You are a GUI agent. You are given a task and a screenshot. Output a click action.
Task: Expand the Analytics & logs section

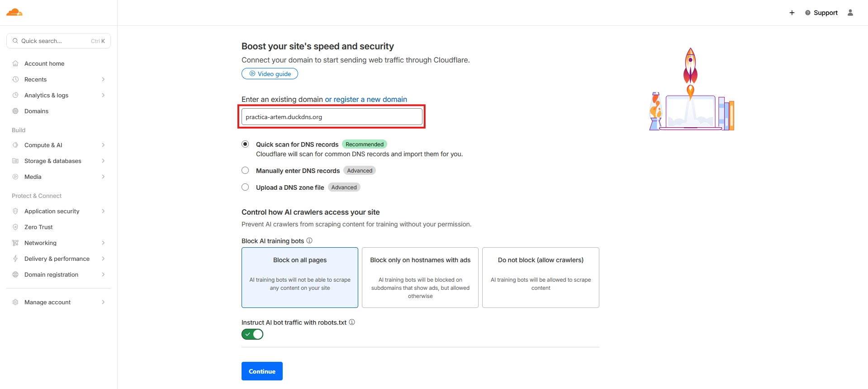(103, 95)
